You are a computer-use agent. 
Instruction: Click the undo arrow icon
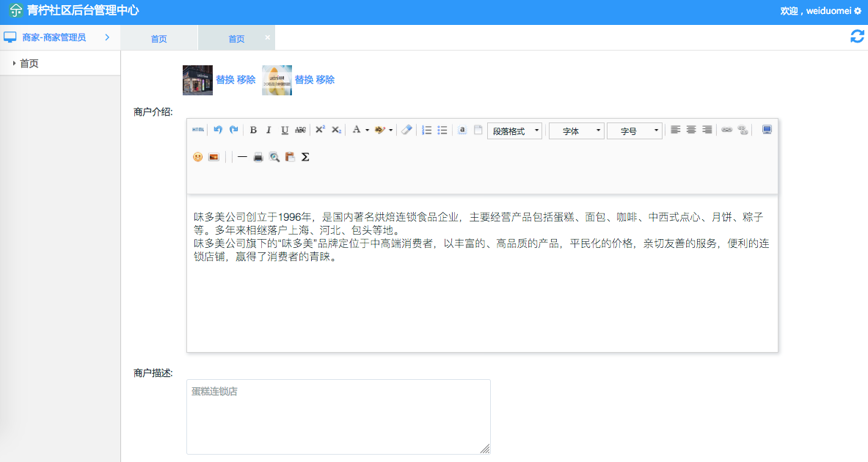click(218, 130)
